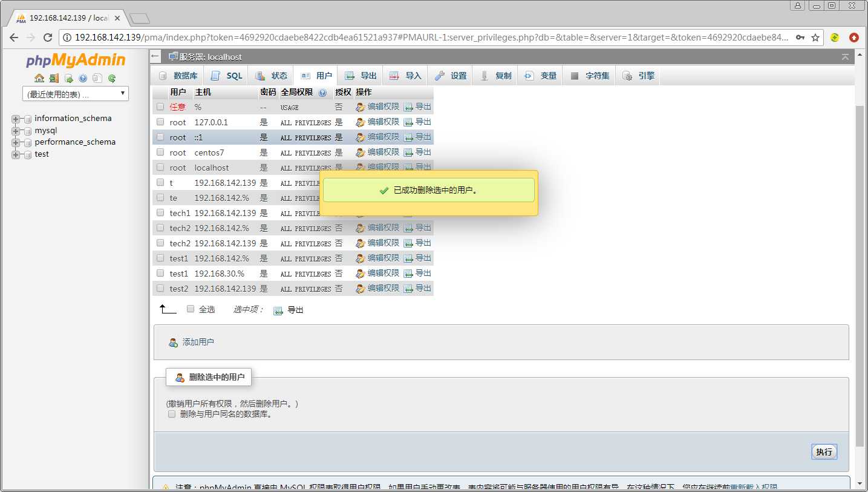Click the Chrome back arrow
Image resolution: width=868 pixels, height=492 pixels.
(14, 38)
